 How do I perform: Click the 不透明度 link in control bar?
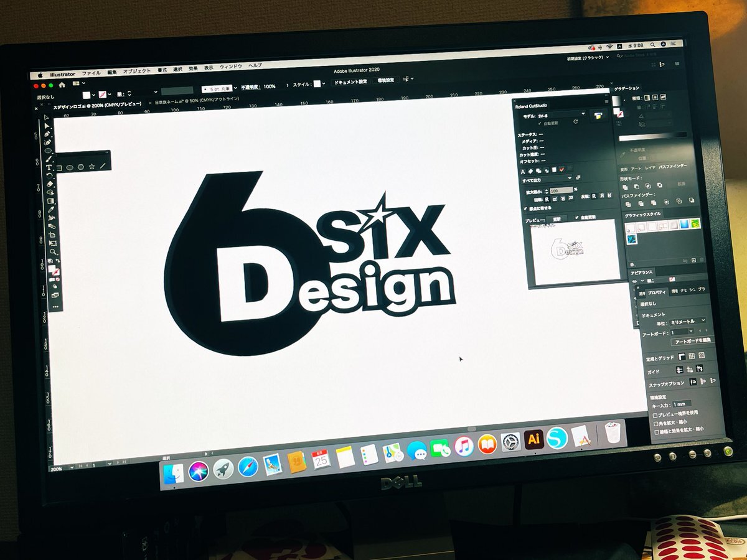click(x=251, y=86)
